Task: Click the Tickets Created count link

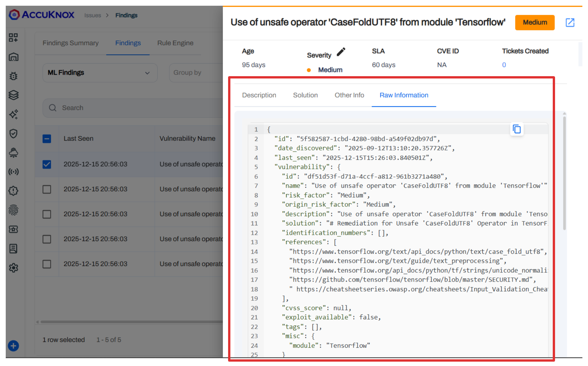Action: pyautogui.click(x=504, y=65)
